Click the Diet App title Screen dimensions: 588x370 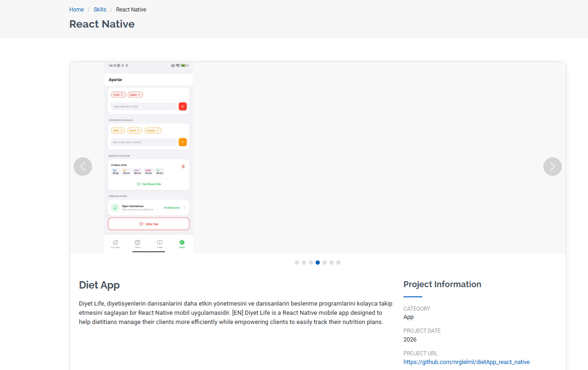(x=99, y=285)
